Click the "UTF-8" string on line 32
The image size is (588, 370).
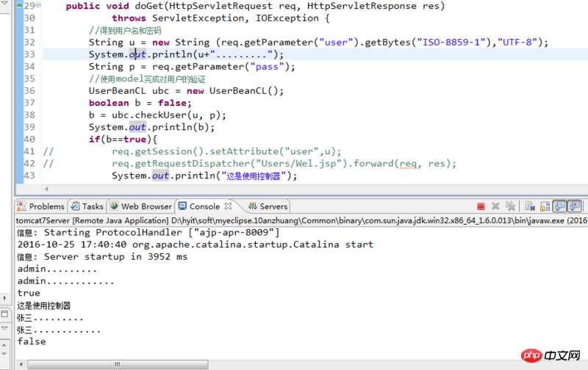pyautogui.click(x=517, y=43)
